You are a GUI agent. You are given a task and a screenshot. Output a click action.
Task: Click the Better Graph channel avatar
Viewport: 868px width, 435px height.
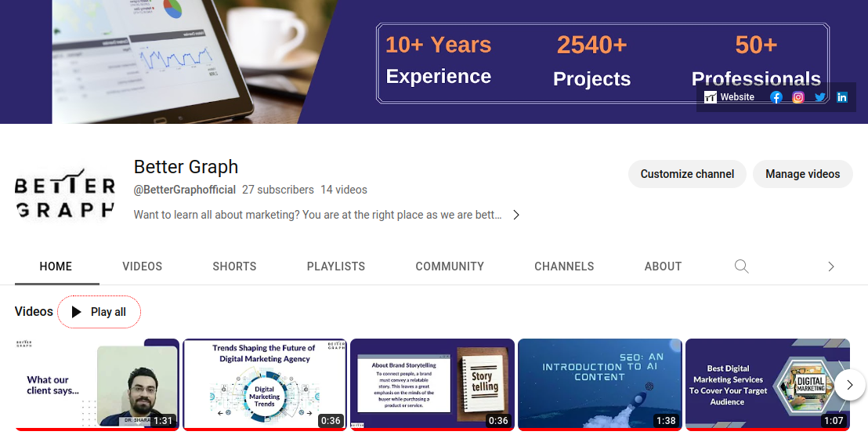pos(65,194)
